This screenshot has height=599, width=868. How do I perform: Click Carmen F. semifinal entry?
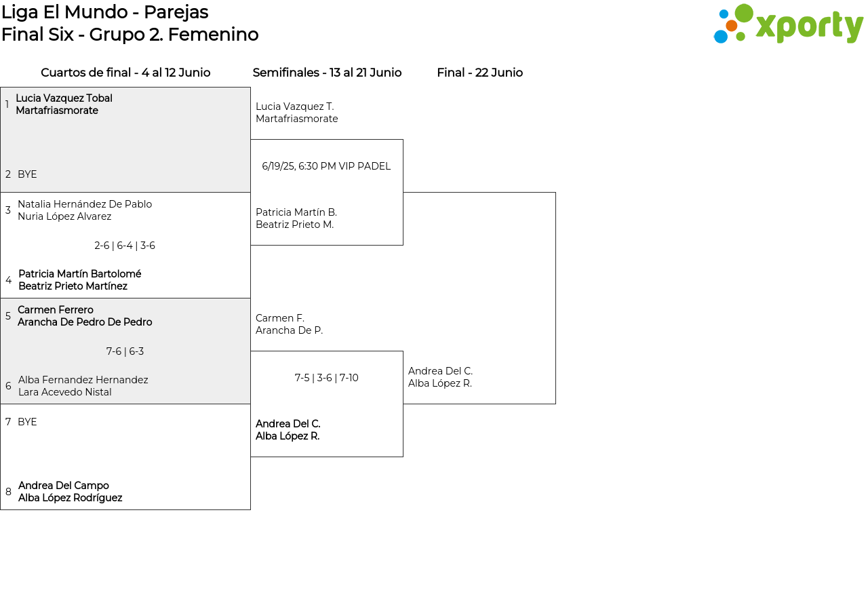289,324
